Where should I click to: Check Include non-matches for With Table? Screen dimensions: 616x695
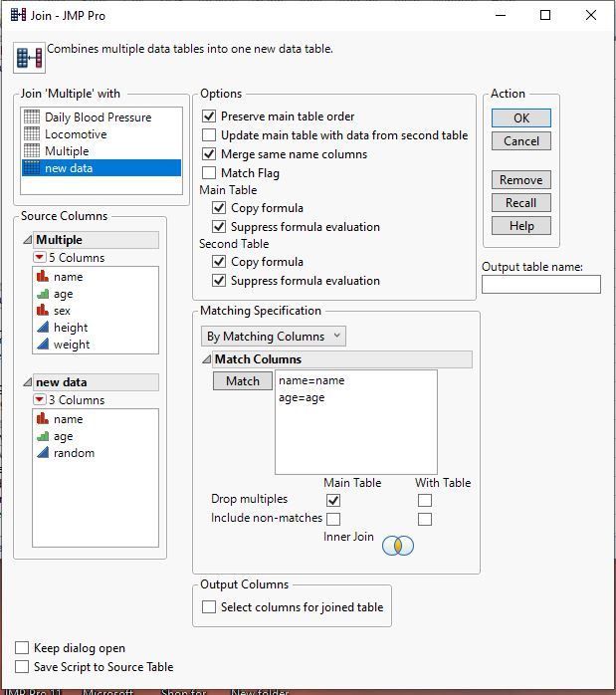(425, 519)
